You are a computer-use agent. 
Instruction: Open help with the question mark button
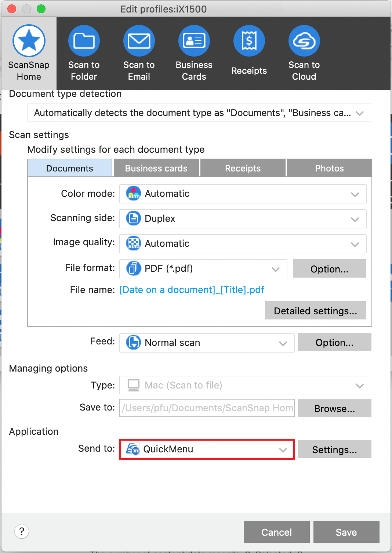pos(22,531)
